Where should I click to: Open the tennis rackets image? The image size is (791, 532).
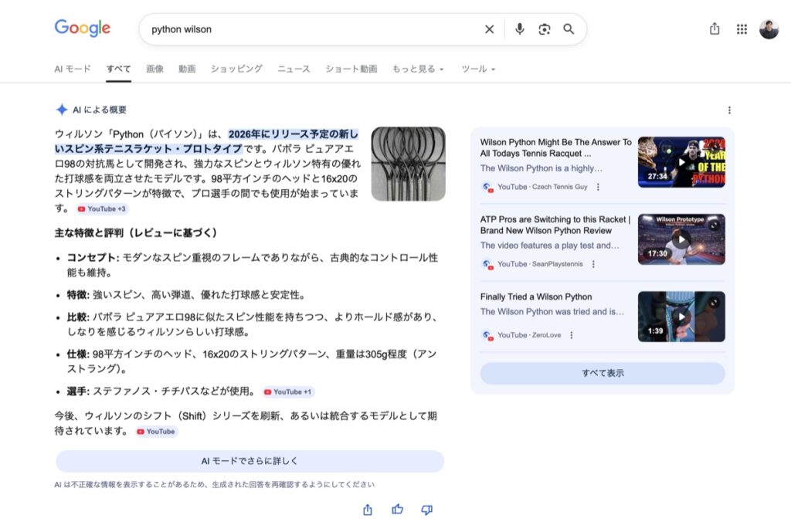(x=408, y=164)
